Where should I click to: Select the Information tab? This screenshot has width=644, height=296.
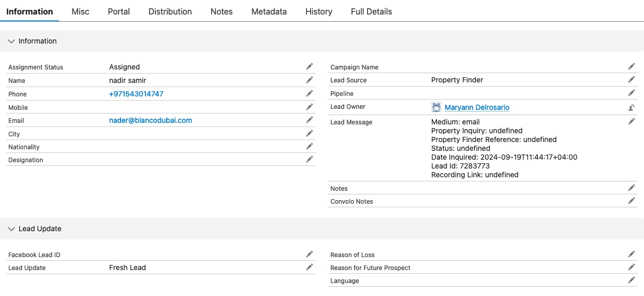30,11
